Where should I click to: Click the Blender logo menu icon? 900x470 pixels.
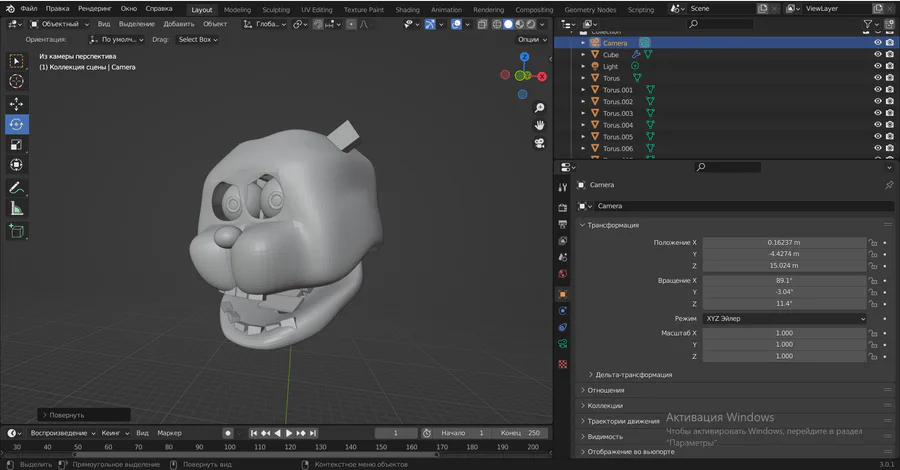10,9
